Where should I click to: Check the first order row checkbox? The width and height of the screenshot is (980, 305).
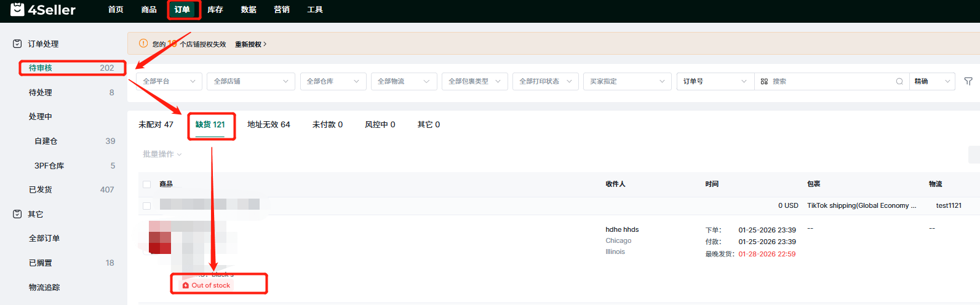[146, 206]
